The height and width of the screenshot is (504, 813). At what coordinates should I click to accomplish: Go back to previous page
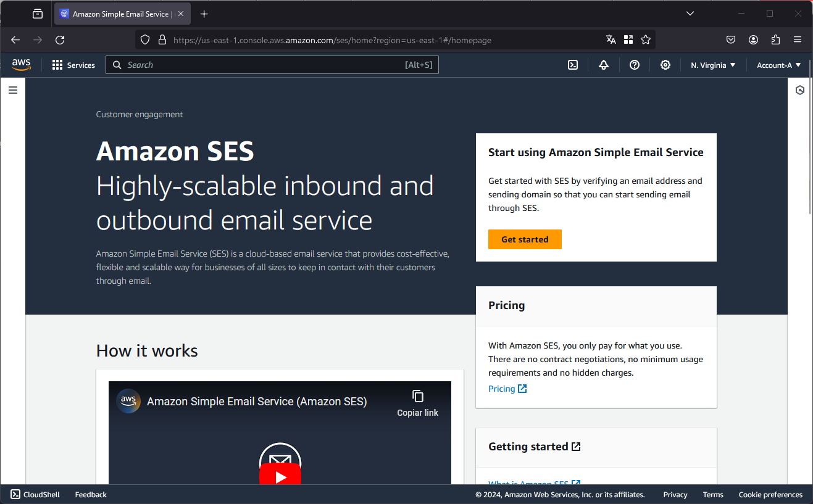pos(15,39)
